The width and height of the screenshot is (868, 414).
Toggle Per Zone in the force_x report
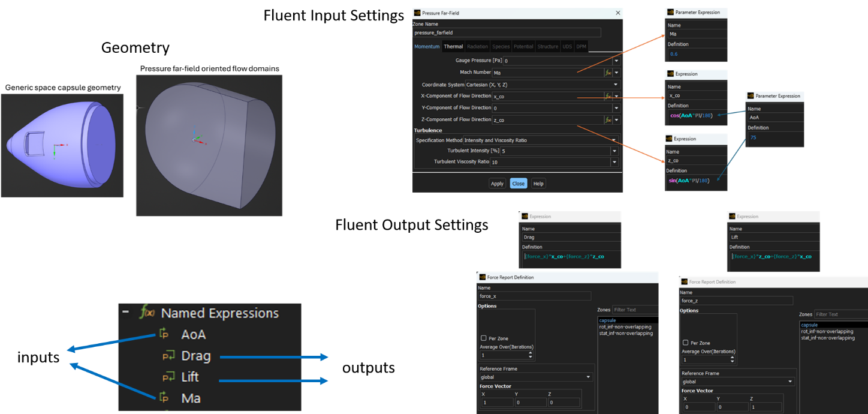pyautogui.click(x=484, y=338)
